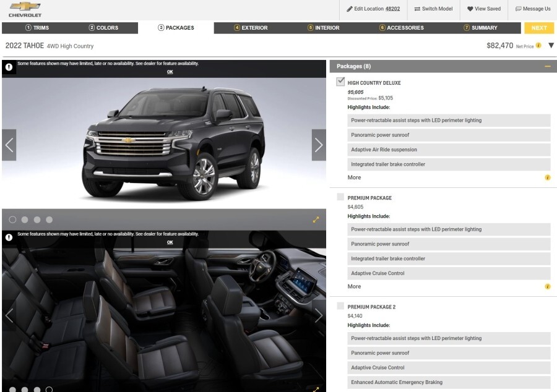Image resolution: width=557 pixels, height=392 pixels.
Task: Select second exterior image dot
Action: click(x=25, y=219)
